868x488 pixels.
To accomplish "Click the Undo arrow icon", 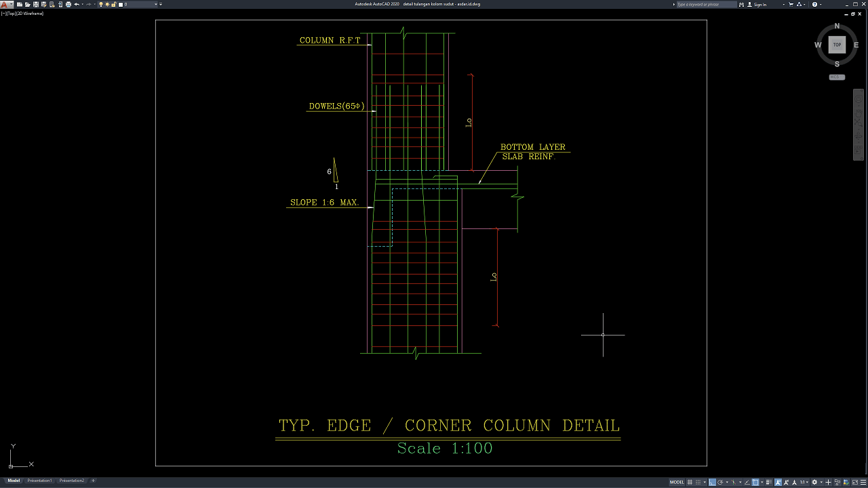I will click(x=77, y=4).
